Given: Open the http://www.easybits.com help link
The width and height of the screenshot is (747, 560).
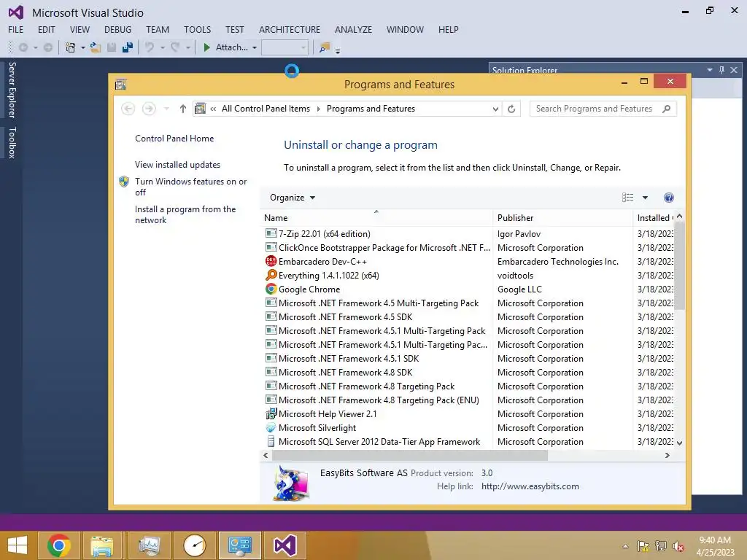Looking at the screenshot, I should (x=530, y=486).
